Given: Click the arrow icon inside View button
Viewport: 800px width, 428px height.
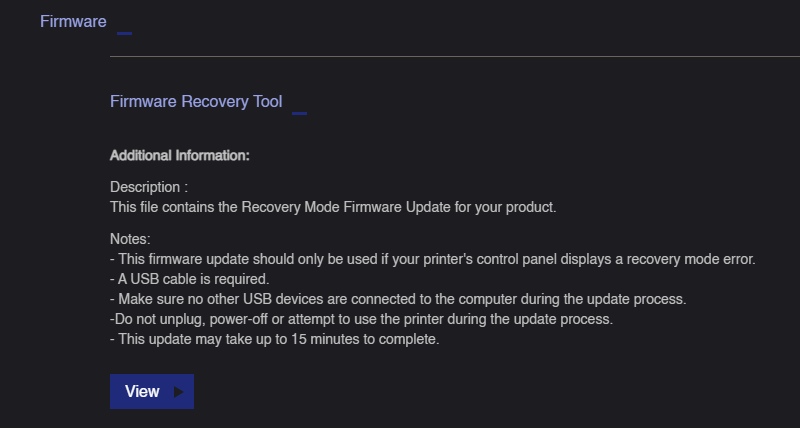Looking at the screenshot, I should [x=179, y=392].
